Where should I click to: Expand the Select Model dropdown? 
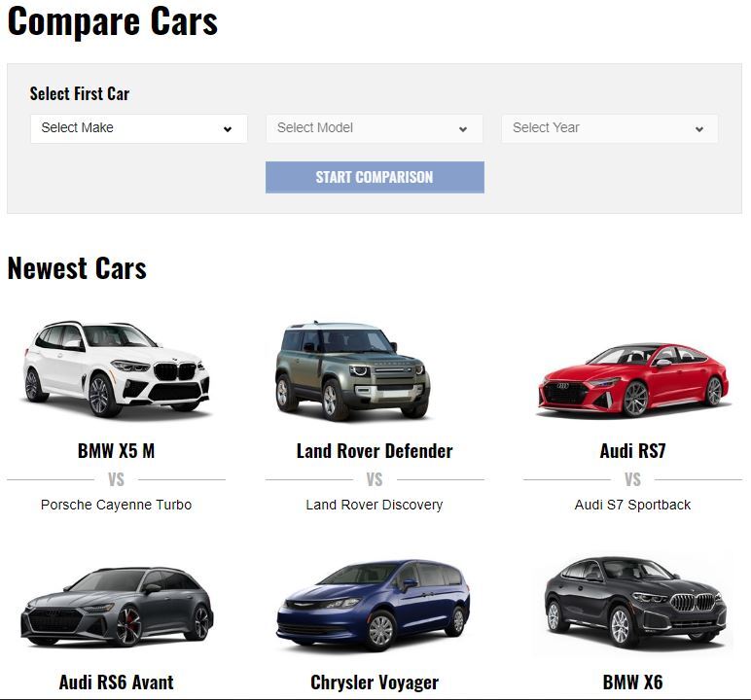pos(374,128)
